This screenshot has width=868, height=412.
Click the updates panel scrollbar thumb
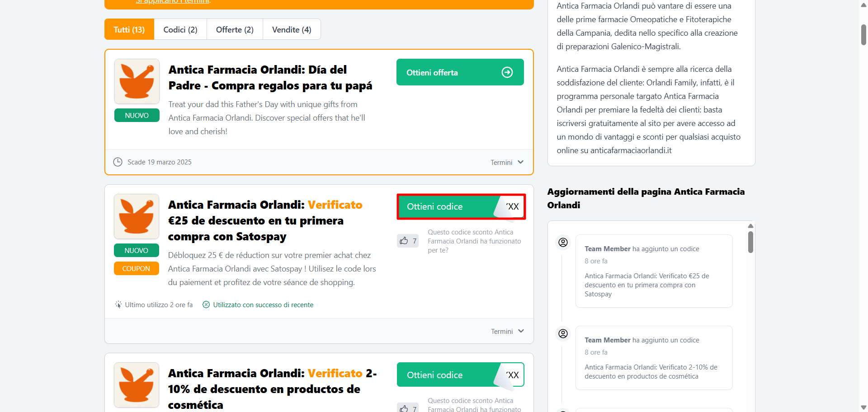(750, 242)
